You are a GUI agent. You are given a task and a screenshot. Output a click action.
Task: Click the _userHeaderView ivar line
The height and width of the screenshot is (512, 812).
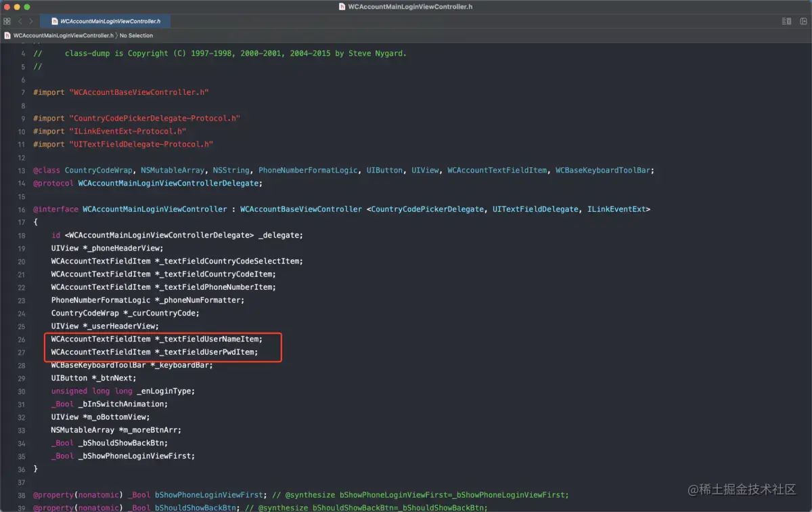pyautogui.click(x=105, y=326)
